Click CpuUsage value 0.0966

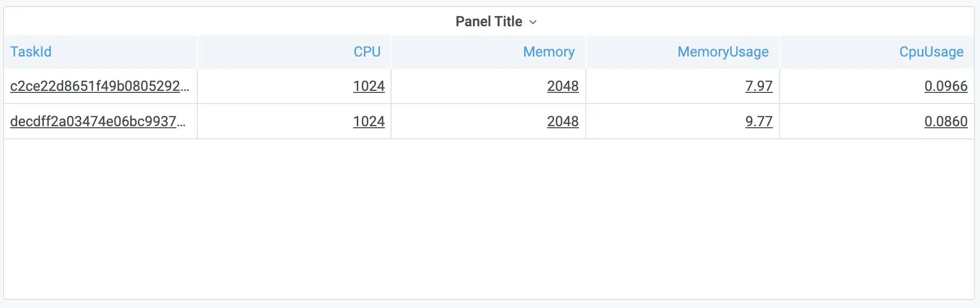(x=946, y=86)
